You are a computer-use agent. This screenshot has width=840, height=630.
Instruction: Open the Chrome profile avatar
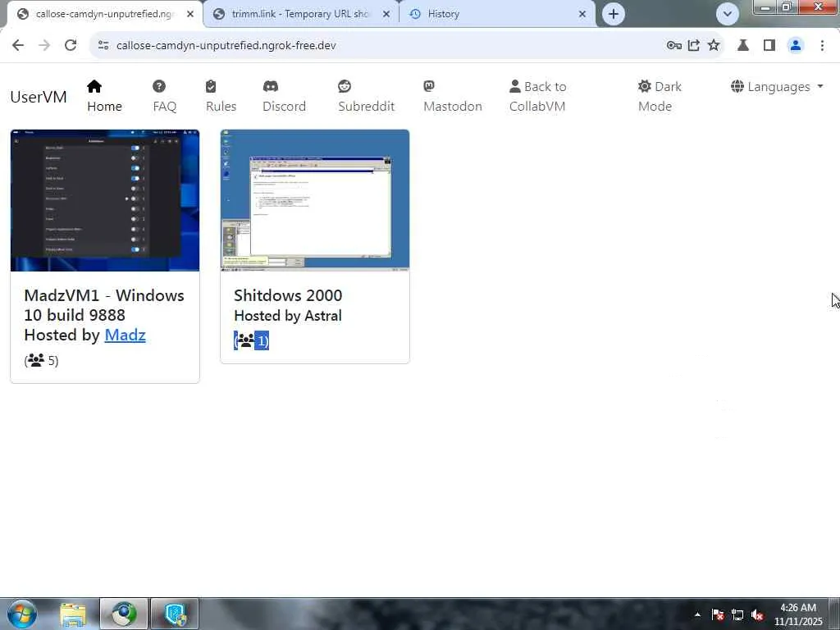pyautogui.click(x=796, y=46)
